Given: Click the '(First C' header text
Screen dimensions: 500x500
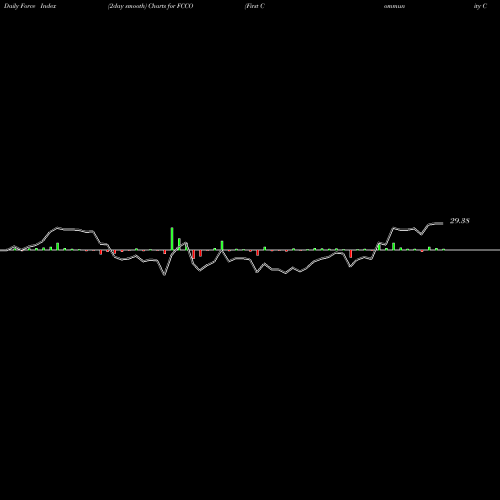Looking at the screenshot, I should [x=255, y=6].
